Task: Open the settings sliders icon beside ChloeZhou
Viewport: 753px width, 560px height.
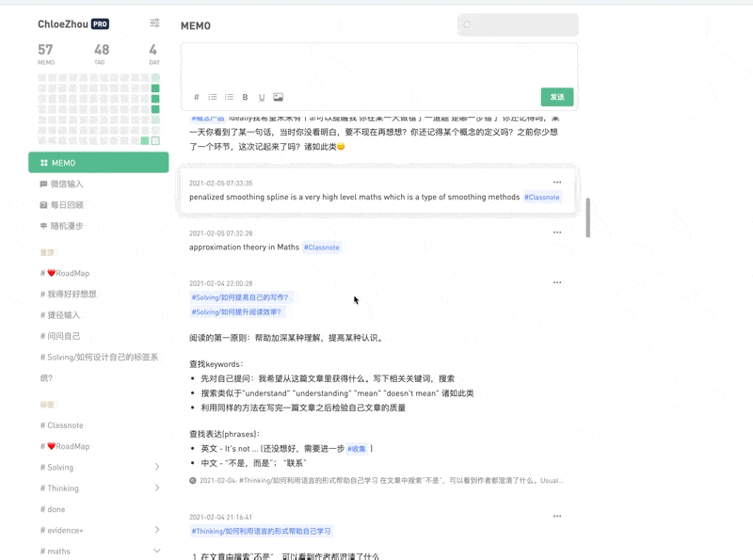Action: (154, 23)
